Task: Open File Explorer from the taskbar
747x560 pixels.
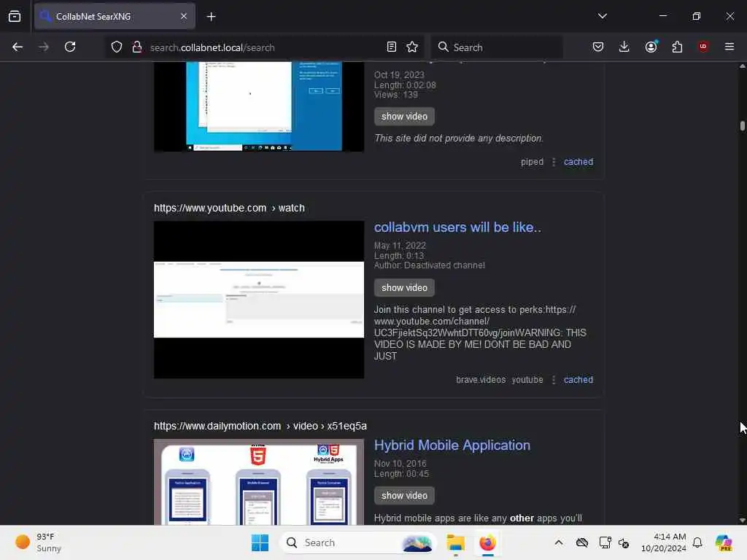Action: pyautogui.click(x=455, y=542)
